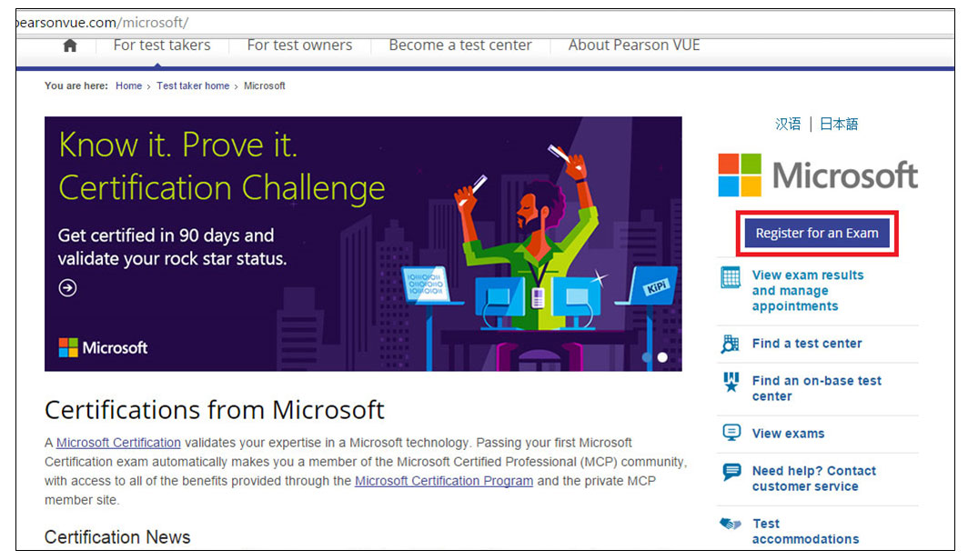Click the Microsoft logo in the sidebar
Viewport: 968px width, 560px height.
click(x=818, y=175)
